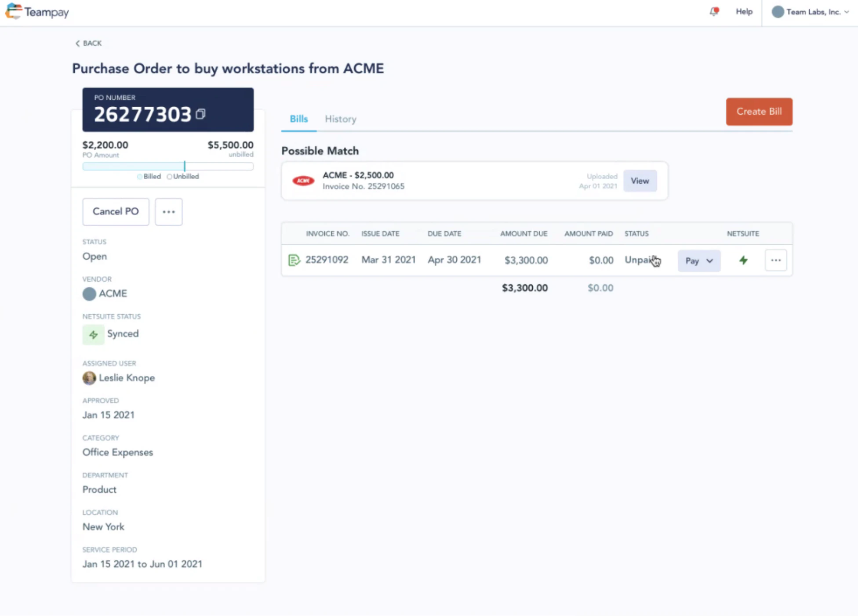The width and height of the screenshot is (858, 616).
Task: Click the Teampay logo
Action: 37,12
